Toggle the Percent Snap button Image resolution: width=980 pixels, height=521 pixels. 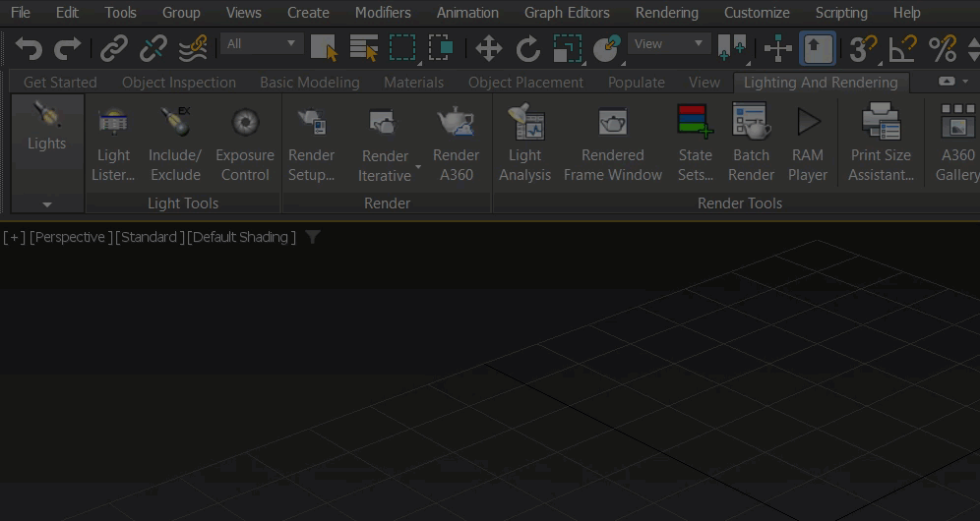pos(943,48)
